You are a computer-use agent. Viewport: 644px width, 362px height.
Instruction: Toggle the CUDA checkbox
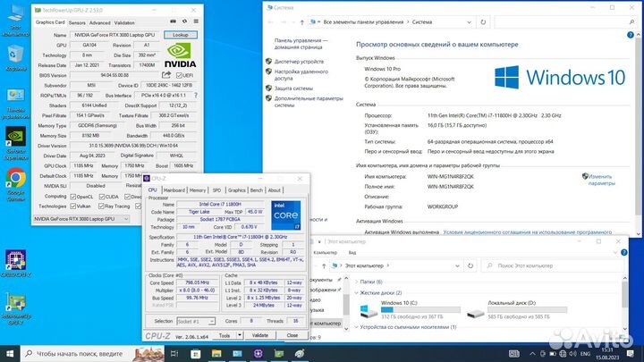click(102, 197)
